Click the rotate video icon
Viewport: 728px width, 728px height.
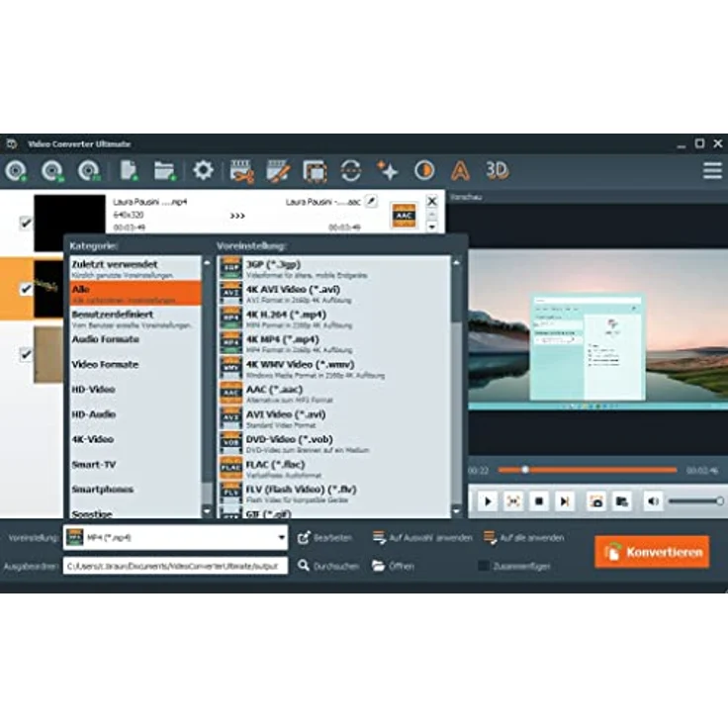[x=351, y=170]
